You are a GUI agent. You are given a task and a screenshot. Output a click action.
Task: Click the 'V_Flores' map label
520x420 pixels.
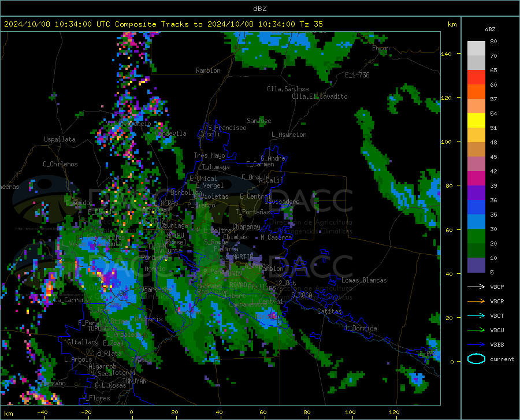point(96,398)
